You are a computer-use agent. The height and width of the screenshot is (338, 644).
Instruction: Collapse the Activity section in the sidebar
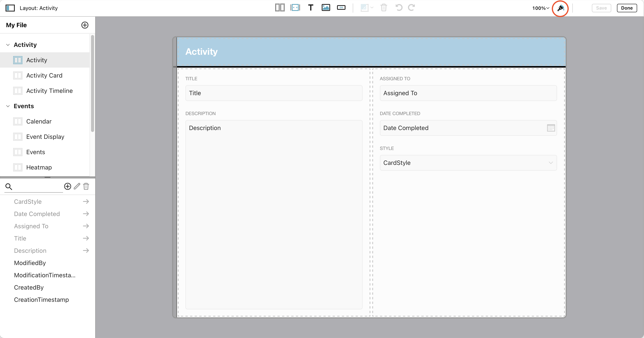coord(8,44)
